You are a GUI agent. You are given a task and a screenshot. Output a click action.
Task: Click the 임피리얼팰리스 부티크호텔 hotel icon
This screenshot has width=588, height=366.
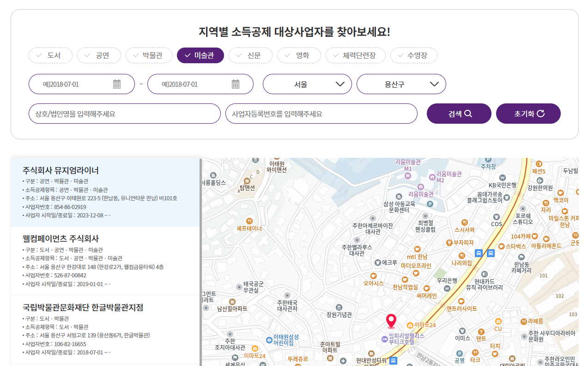(384, 339)
